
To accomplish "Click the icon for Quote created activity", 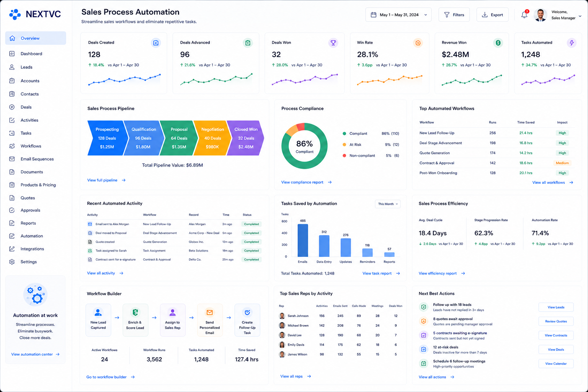I will tap(90, 242).
